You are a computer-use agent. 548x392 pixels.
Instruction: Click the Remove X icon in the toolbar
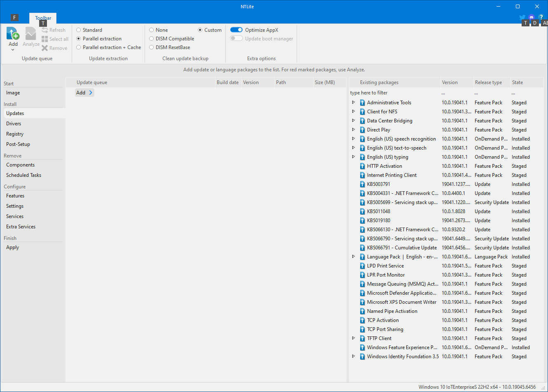pyautogui.click(x=44, y=48)
